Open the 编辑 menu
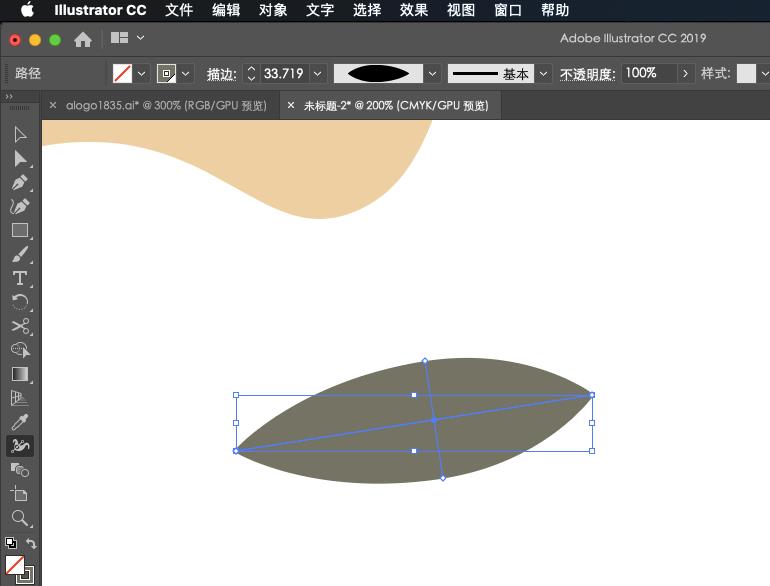 click(226, 10)
